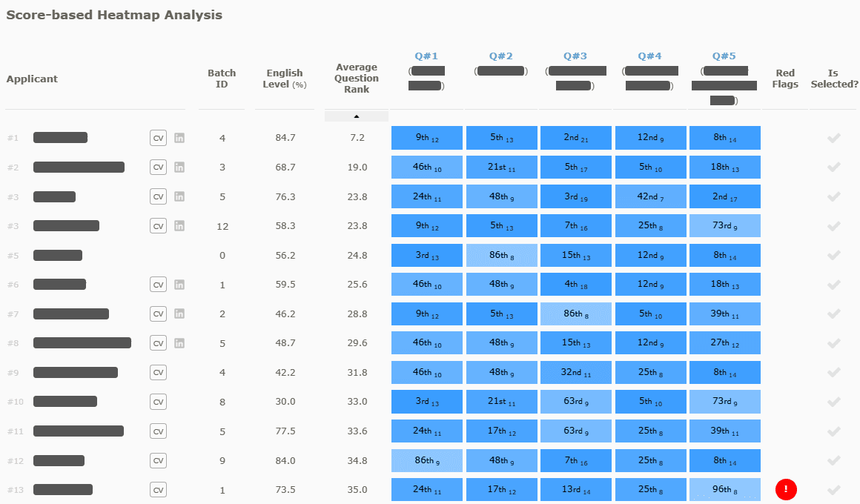The height and width of the screenshot is (504, 860).
Task: Sort by the Red Flags column header
Action: [x=785, y=79]
